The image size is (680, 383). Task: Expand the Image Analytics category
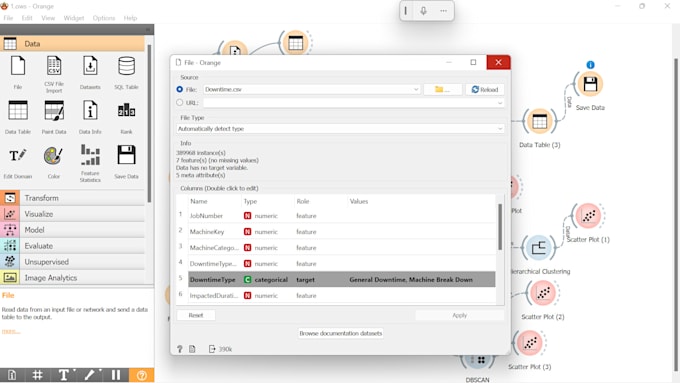tap(73, 278)
